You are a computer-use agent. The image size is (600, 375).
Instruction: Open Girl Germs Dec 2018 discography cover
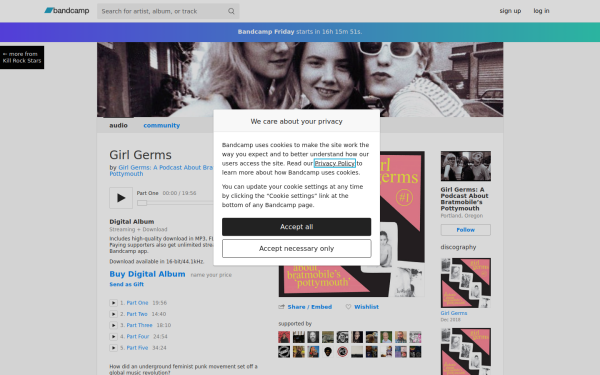pyautogui.click(x=466, y=283)
